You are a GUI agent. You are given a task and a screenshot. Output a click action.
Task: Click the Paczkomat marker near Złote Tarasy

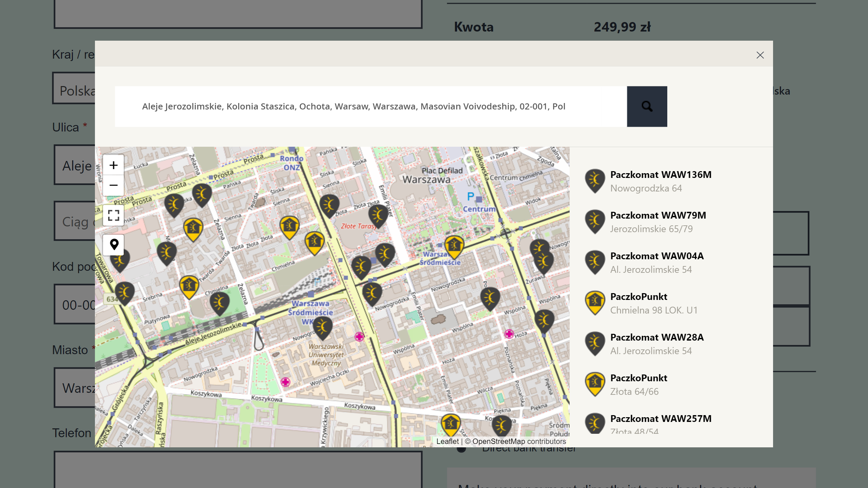(x=378, y=216)
